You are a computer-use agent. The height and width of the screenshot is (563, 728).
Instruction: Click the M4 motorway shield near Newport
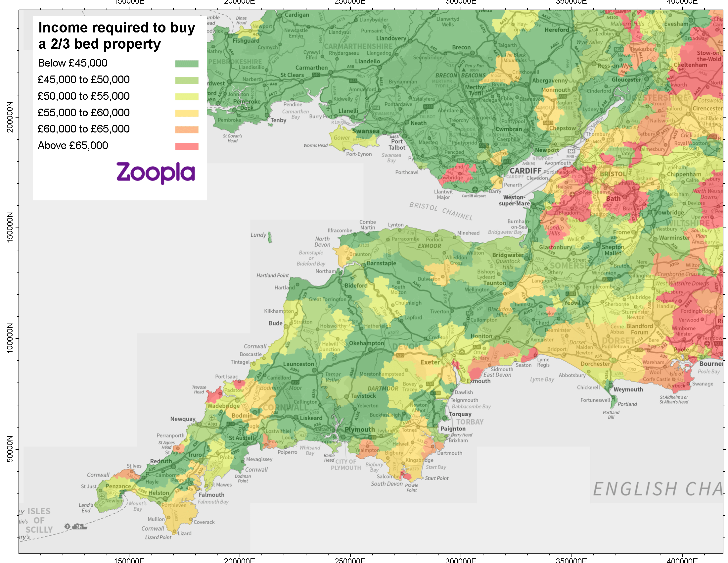(571, 152)
